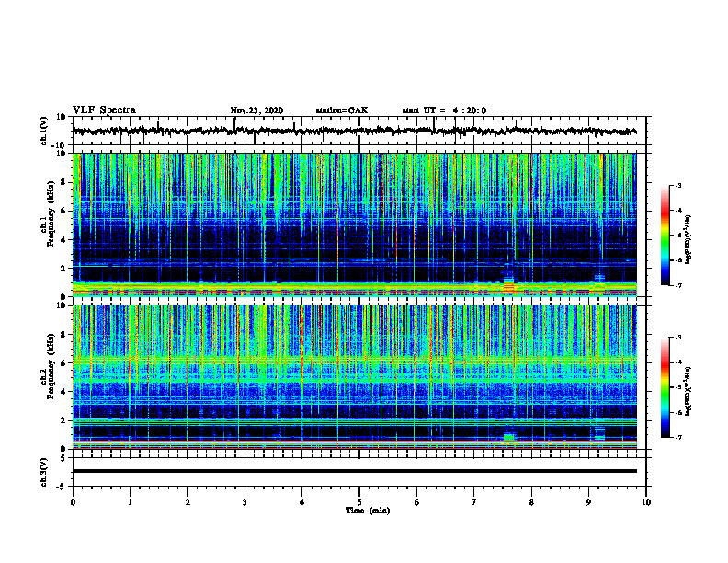Click the ch.1 spectrogram panel
The image size is (728, 563).
click(354, 224)
